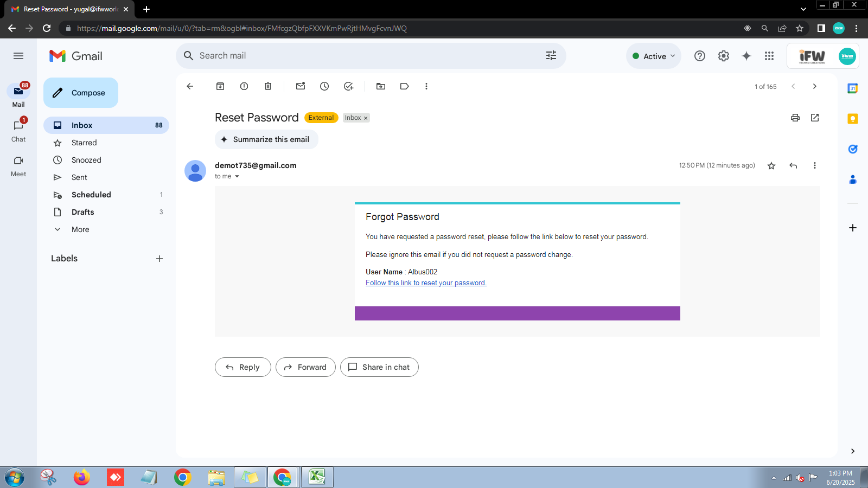
Task: Delete the email with trash icon
Action: 268,86
